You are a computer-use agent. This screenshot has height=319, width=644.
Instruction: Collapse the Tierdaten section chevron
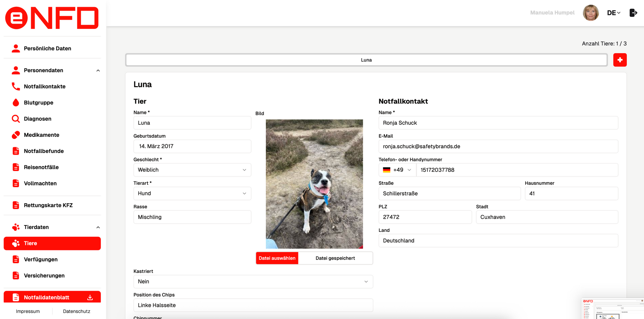tap(98, 227)
